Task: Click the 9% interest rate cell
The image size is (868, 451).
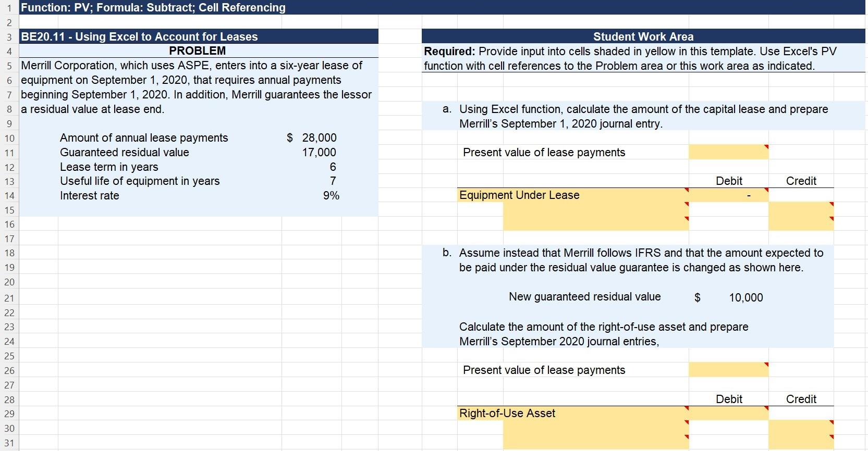Action: [331, 195]
